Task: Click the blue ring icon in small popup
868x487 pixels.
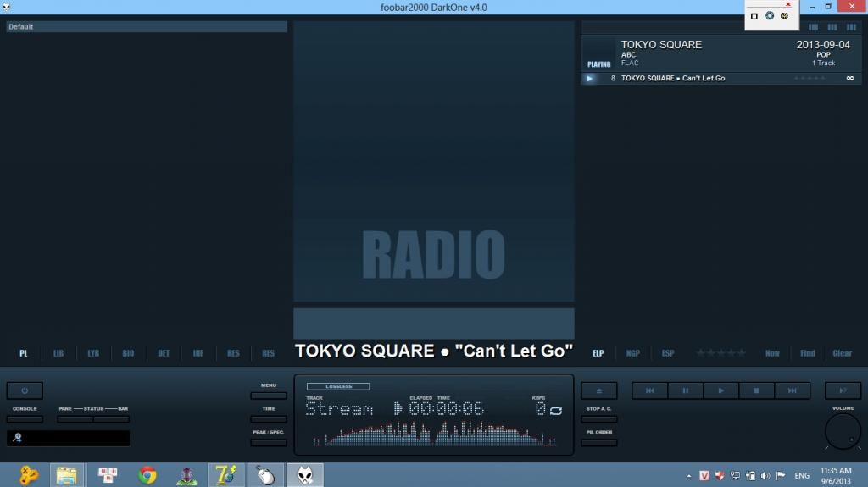Action: 770,15
